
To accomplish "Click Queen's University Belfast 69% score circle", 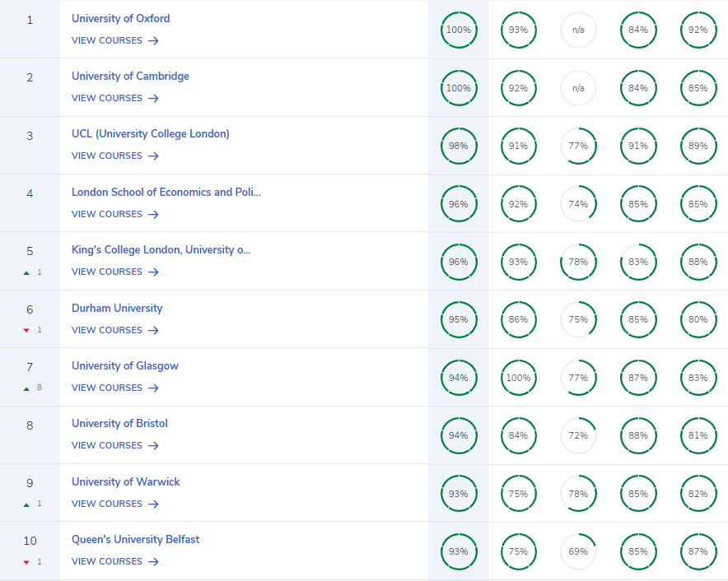I will (x=578, y=551).
